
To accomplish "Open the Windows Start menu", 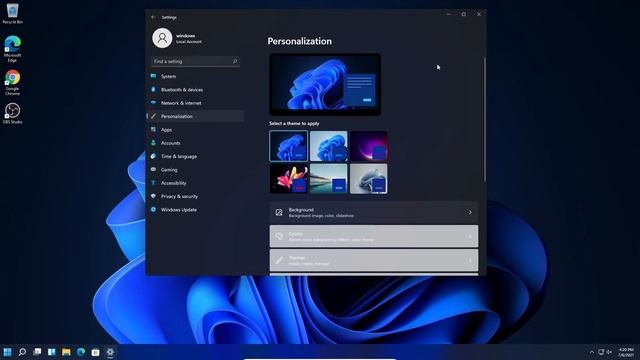I will [7, 352].
